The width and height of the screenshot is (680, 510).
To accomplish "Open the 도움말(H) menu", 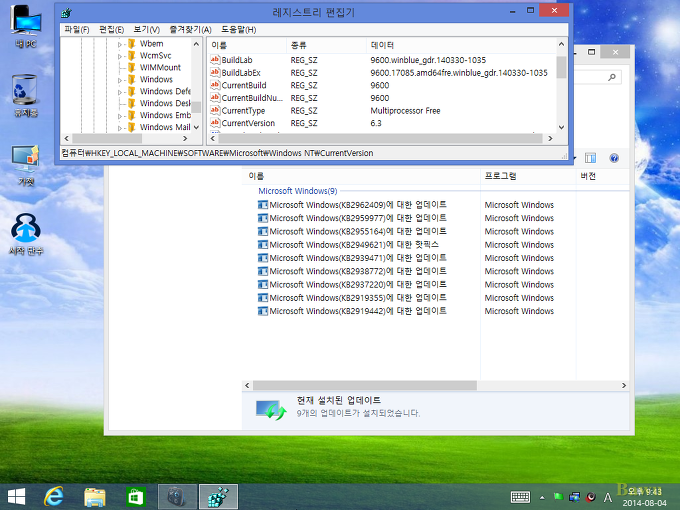I will [x=239, y=29].
